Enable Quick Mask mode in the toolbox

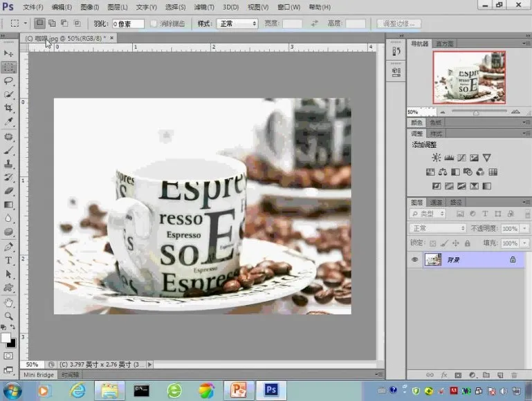pos(8,355)
